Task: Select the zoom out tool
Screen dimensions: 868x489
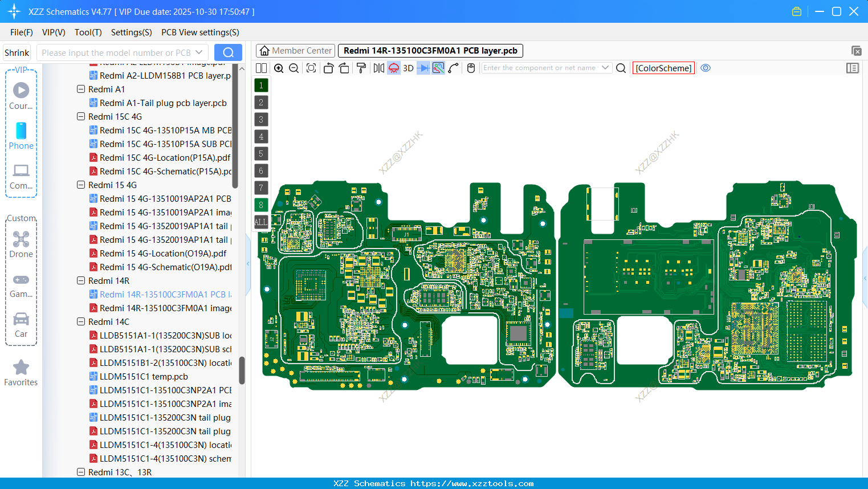Action: tap(293, 68)
